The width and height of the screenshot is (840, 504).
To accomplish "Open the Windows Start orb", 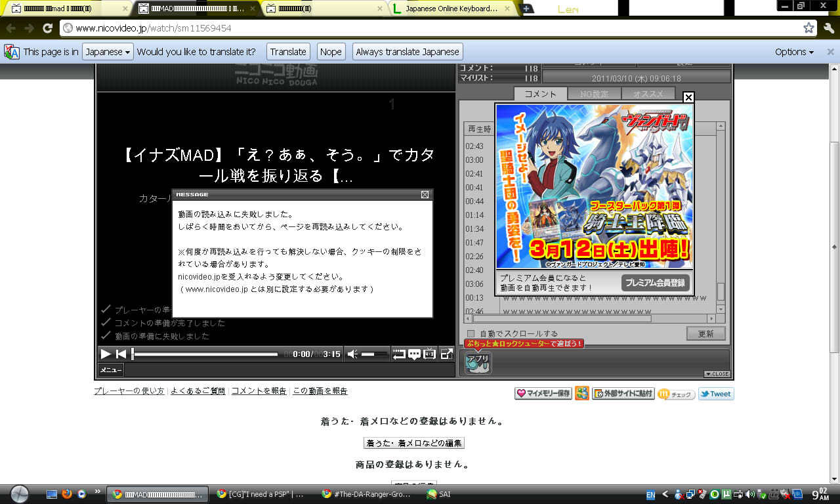I will [20, 493].
